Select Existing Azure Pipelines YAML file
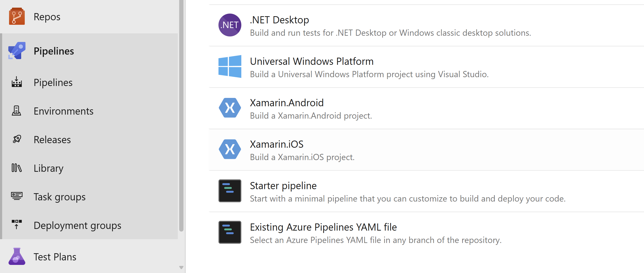 coord(426,233)
